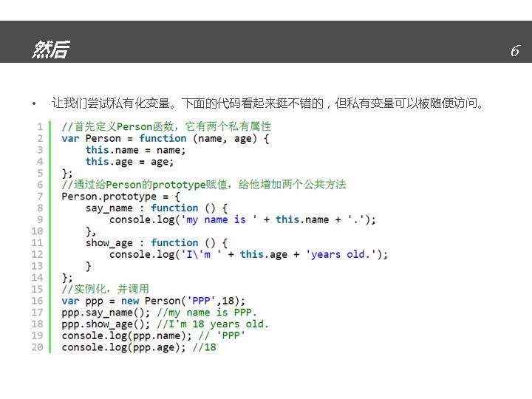This screenshot has height=399, width=532.
Task: Click the "this.age = age;" statement
Action: (x=129, y=161)
